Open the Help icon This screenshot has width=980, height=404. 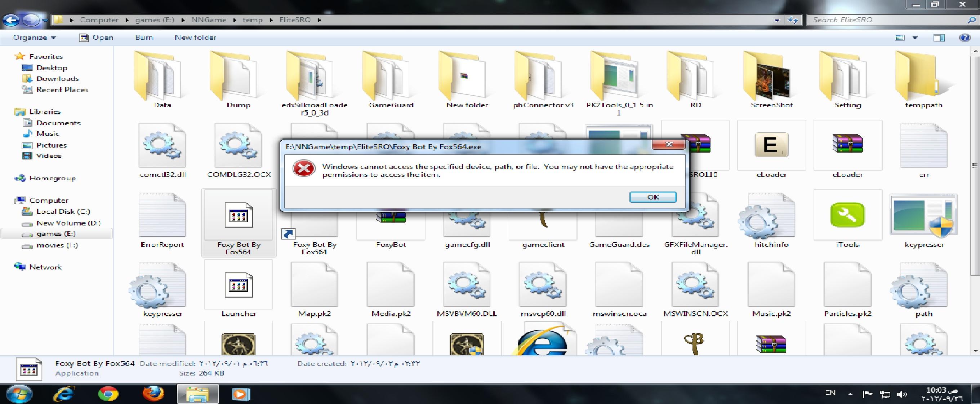click(x=965, y=38)
